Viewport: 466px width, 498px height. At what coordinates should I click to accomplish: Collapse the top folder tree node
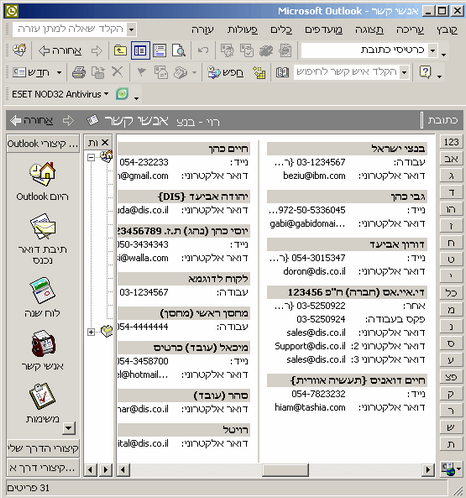click(91, 157)
